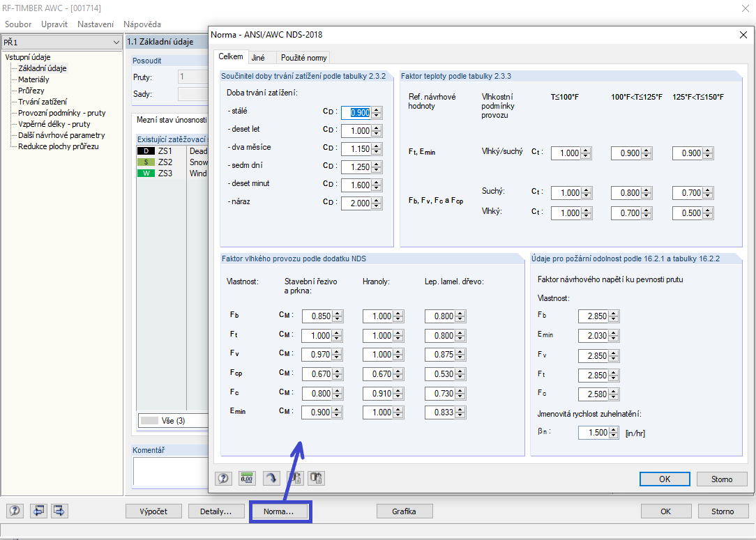Viewport: 756px width, 540px height.
Task: Click Vlhký Ct field for 125°F<T≤150°F
Action: point(688,213)
